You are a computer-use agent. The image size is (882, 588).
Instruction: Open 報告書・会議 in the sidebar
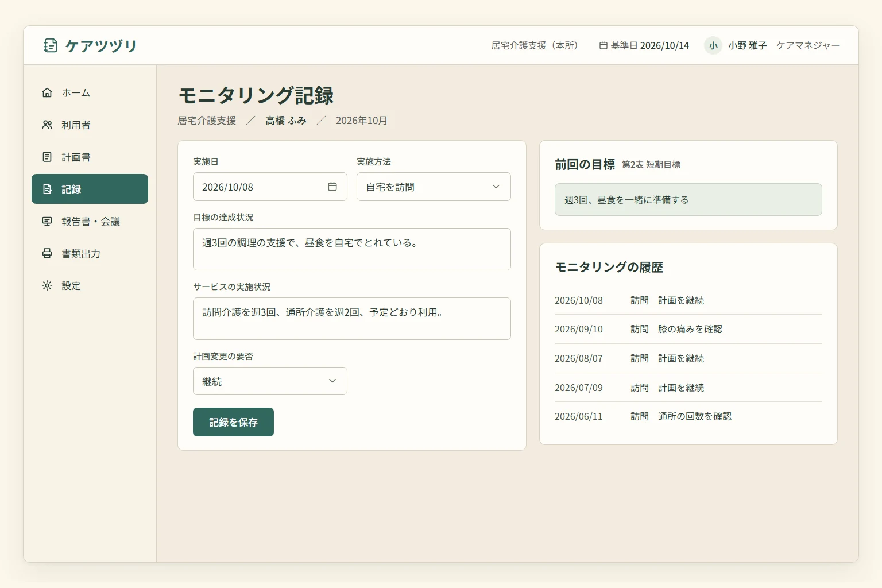(90, 221)
